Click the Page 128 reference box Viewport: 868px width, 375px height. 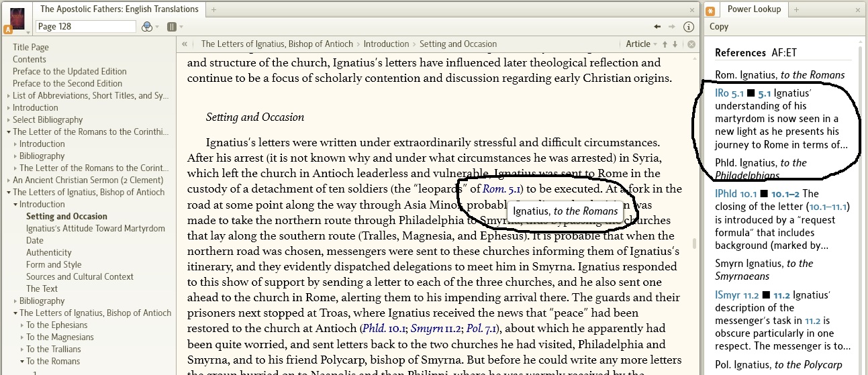pyautogui.click(x=86, y=27)
